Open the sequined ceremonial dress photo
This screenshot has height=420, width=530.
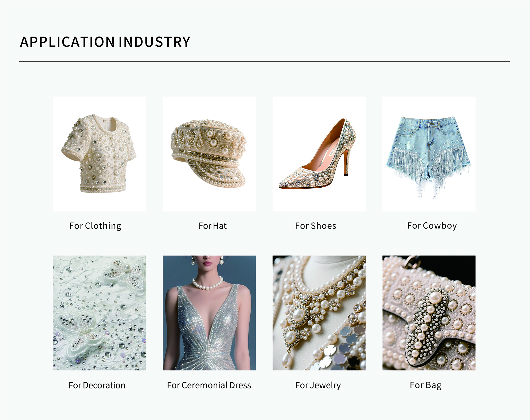coord(209,313)
